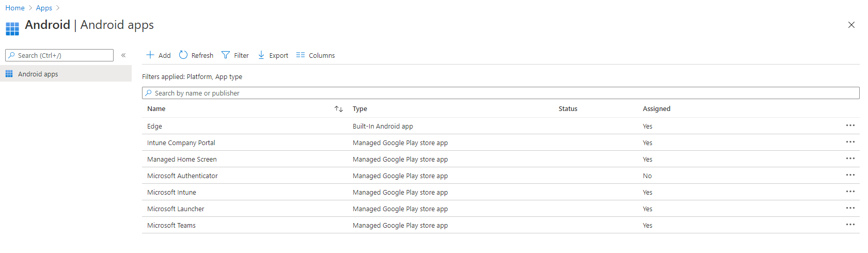Select Android apps in the sidebar
The image size is (868, 253).
tap(38, 74)
